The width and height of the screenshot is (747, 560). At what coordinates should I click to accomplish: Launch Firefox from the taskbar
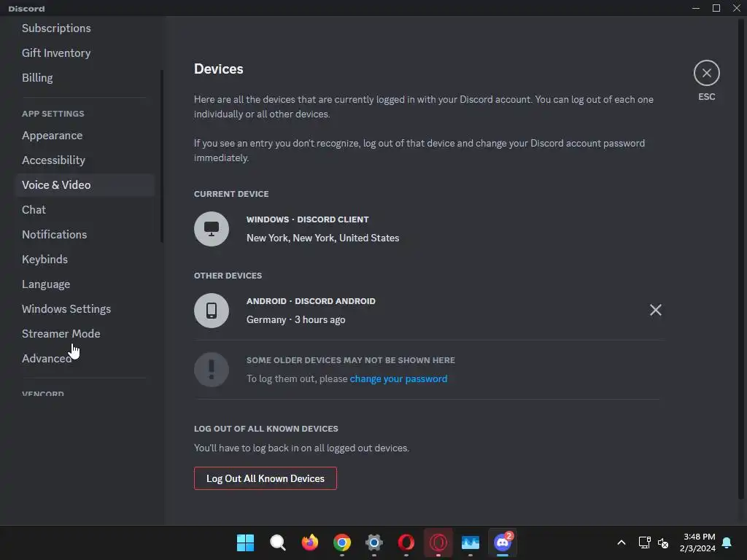pos(309,542)
